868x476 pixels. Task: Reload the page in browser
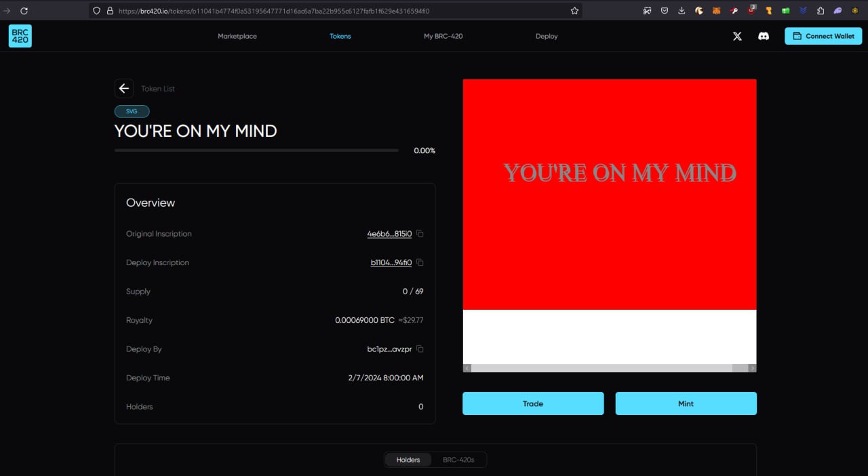click(x=24, y=11)
